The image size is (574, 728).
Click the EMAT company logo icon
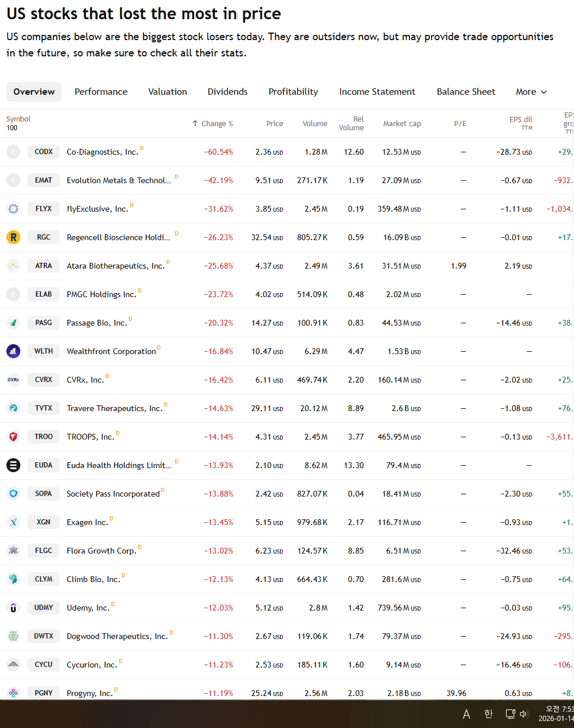(13, 180)
